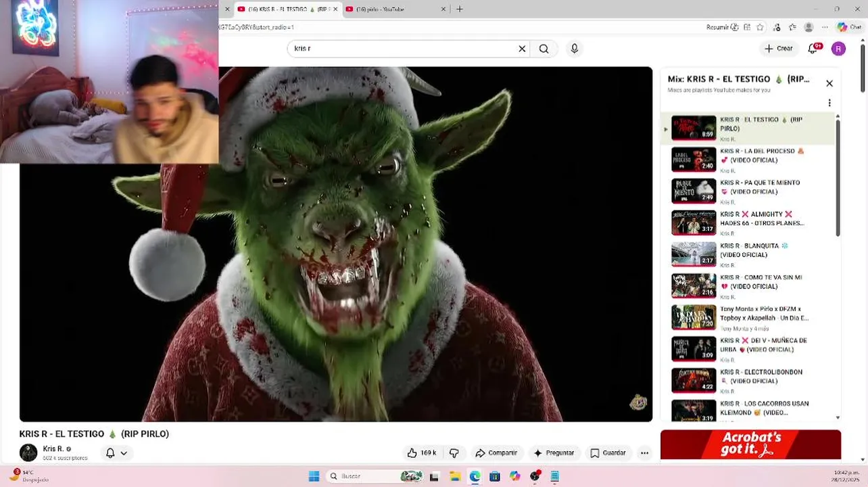This screenshot has height=487, width=868.
Task: Open split screen icon in address bar
Action: [x=747, y=27]
